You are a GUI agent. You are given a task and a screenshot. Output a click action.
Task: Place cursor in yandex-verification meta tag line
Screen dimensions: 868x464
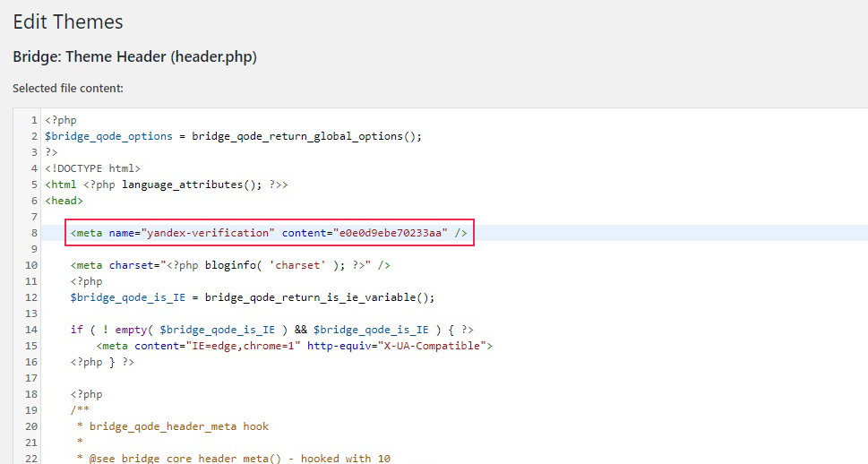(x=269, y=233)
